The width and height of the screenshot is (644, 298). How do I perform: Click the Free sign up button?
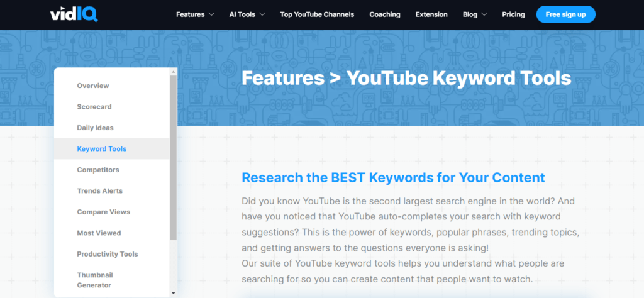coord(565,14)
